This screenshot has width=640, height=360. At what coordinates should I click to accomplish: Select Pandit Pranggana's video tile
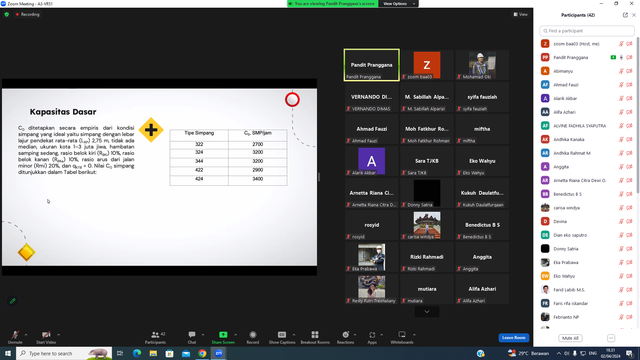pos(371,65)
